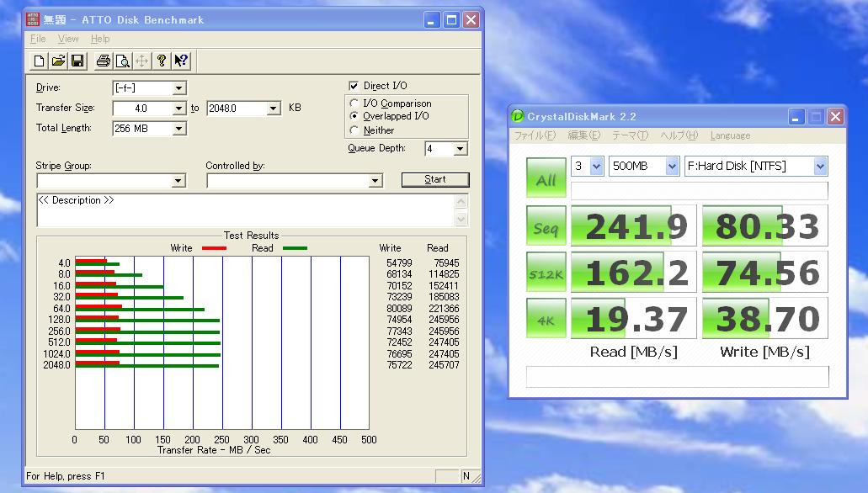This screenshot has height=493, width=868.
Task: Click the All button in CrystalDiskMark
Action: tap(546, 178)
